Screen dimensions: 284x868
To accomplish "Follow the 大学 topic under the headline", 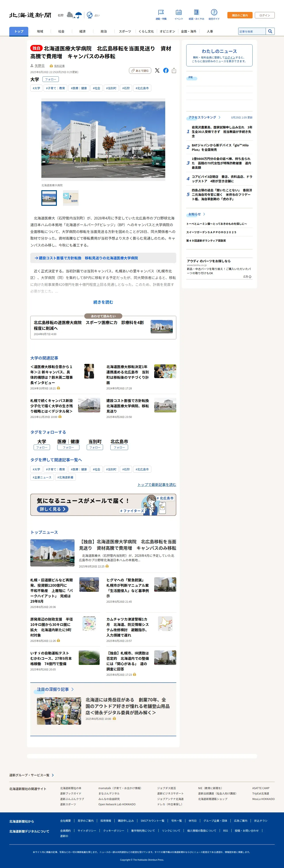I will pyautogui.click(x=51, y=80).
